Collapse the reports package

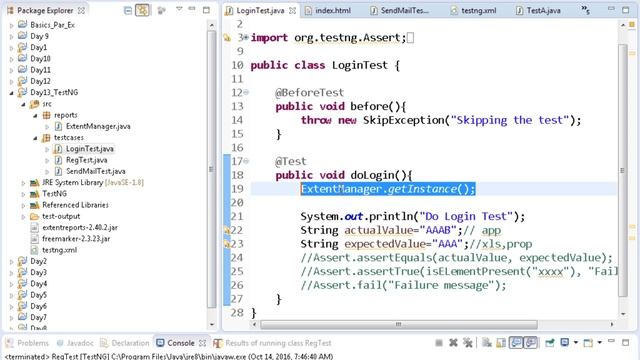pyautogui.click(x=36, y=116)
